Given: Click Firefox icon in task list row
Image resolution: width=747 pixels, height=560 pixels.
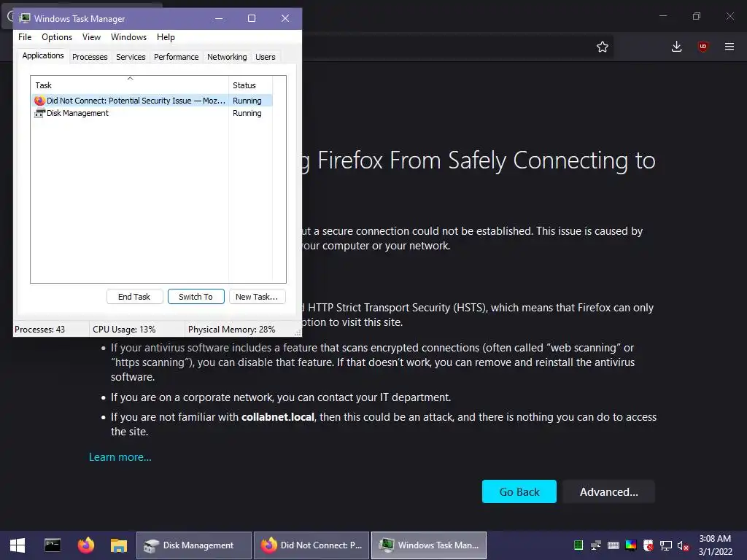Looking at the screenshot, I should [39, 101].
